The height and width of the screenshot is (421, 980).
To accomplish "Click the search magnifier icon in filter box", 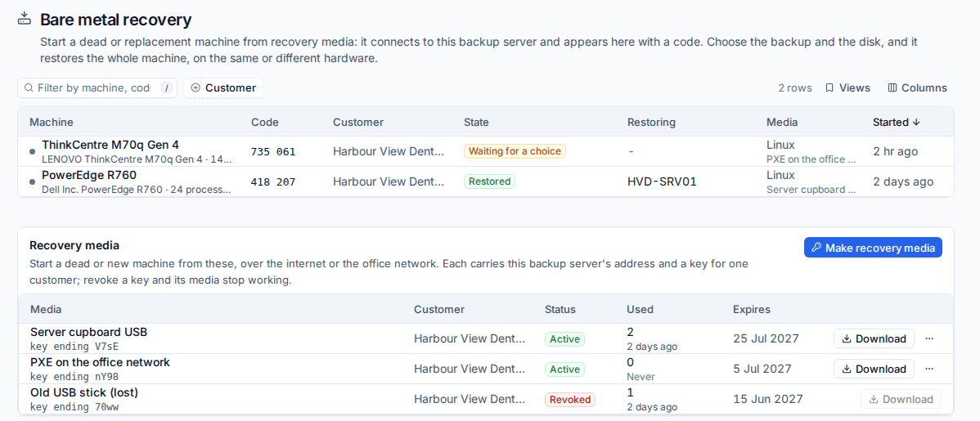I will (28, 88).
